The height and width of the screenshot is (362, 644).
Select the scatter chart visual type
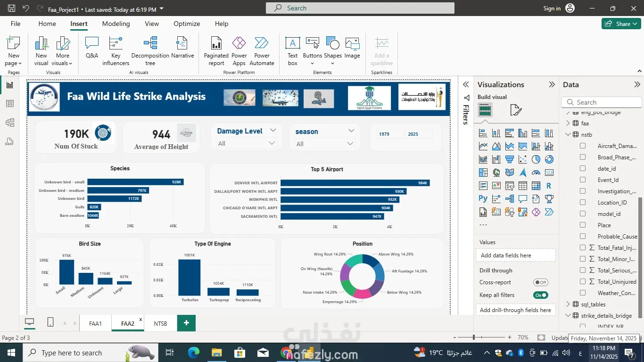523,159
